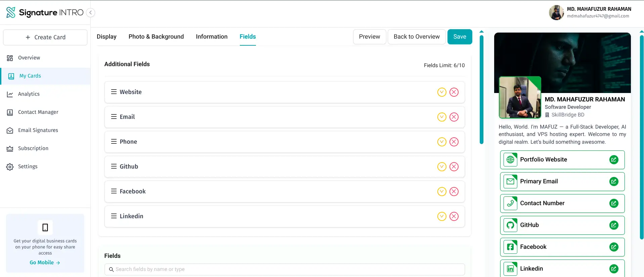Screen dimensions: 644x277
Task: Switch to the Display tab
Action: tap(106, 37)
